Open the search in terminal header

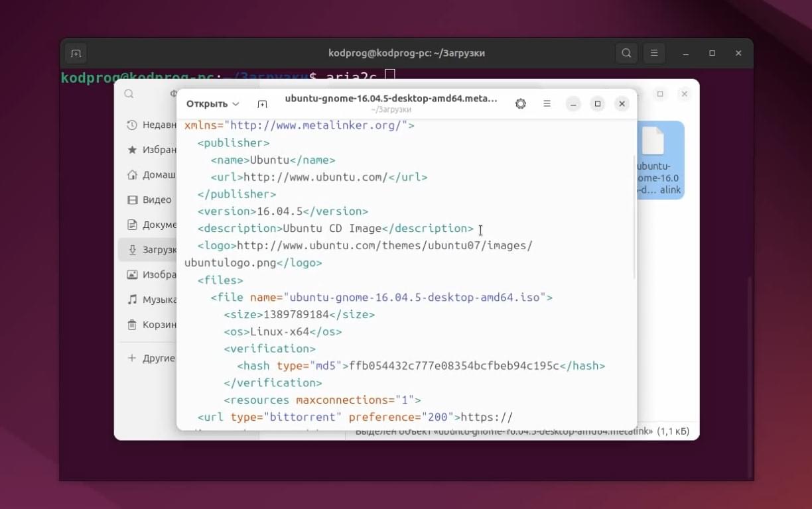tap(626, 53)
